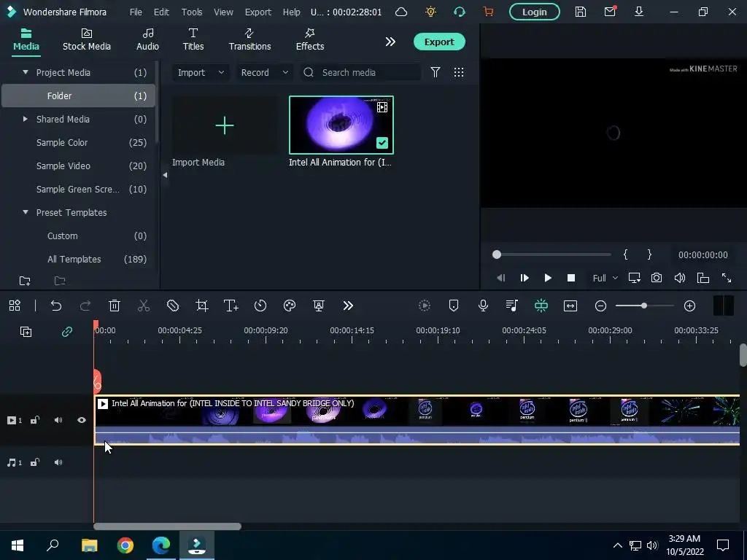The width and height of the screenshot is (747, 560).
Task: Click the timeline zoom slider handle
Action: [643, 306]
